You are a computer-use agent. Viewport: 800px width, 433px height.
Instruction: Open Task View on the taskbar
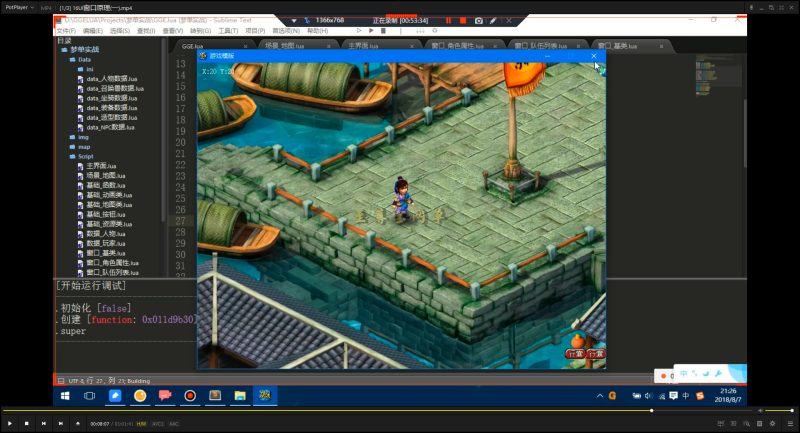89,396
